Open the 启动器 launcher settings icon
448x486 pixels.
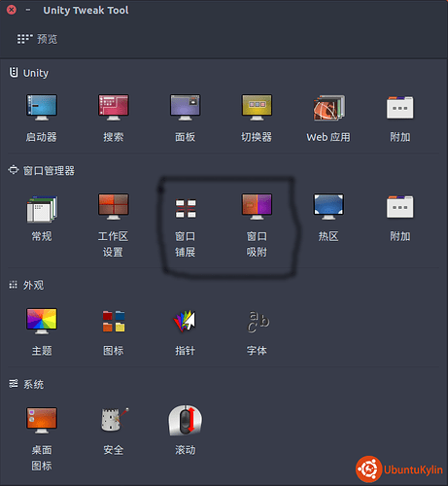click(x=42, y=108)
